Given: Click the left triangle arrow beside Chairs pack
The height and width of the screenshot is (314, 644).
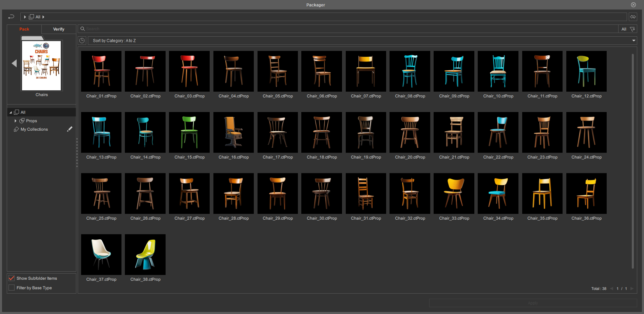Looking at the screenshot, I should [x=14, y=63].
